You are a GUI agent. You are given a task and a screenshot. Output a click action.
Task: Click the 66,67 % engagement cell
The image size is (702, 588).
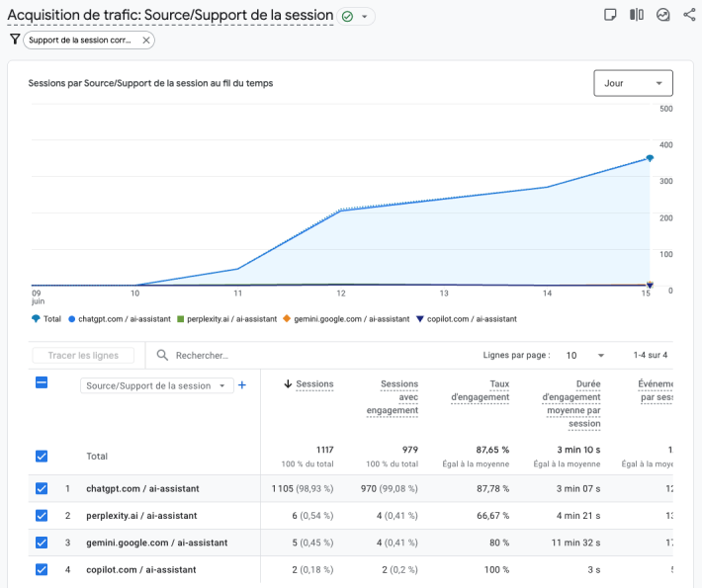493,516
